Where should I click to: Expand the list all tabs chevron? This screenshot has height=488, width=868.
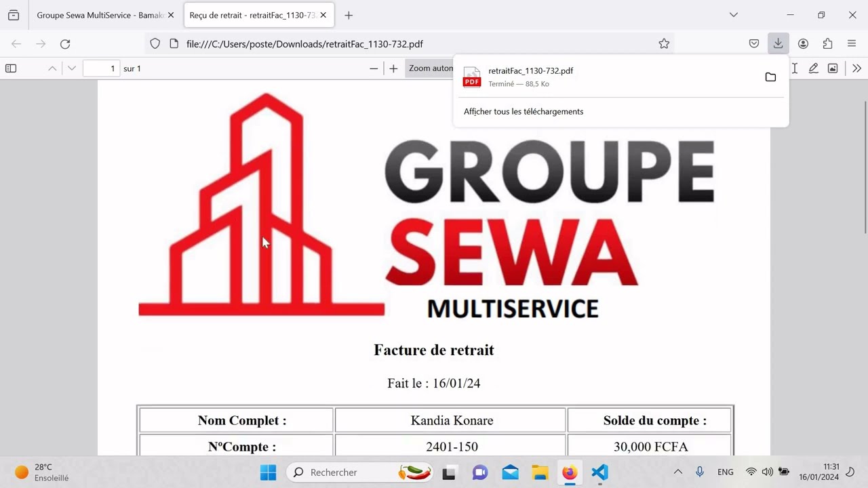tap(733, 15)
